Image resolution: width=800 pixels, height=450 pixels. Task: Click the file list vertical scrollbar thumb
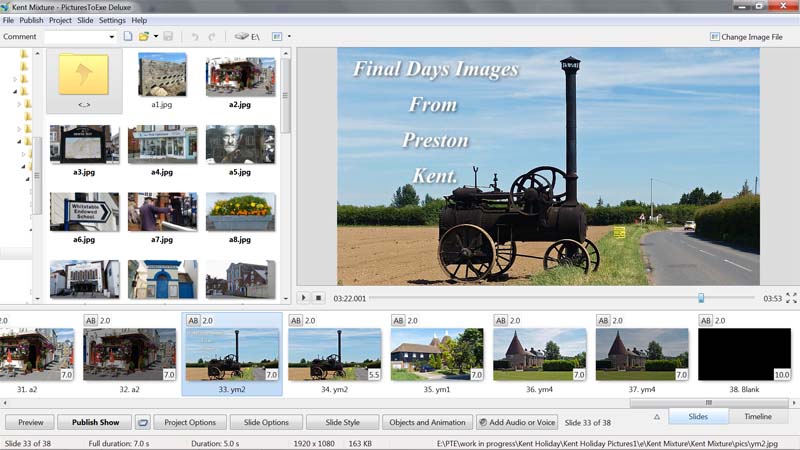click(285, 95)
